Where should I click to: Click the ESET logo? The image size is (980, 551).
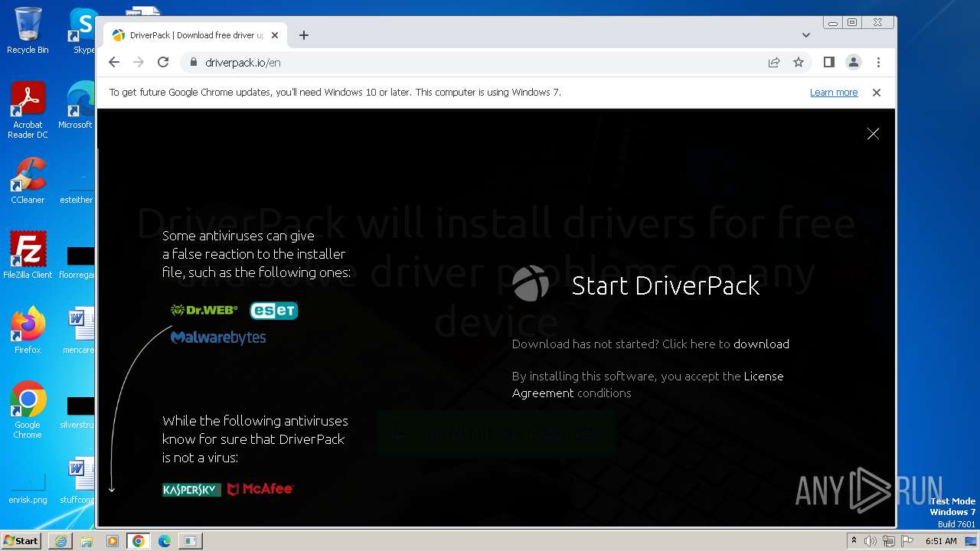pos(273,310)
